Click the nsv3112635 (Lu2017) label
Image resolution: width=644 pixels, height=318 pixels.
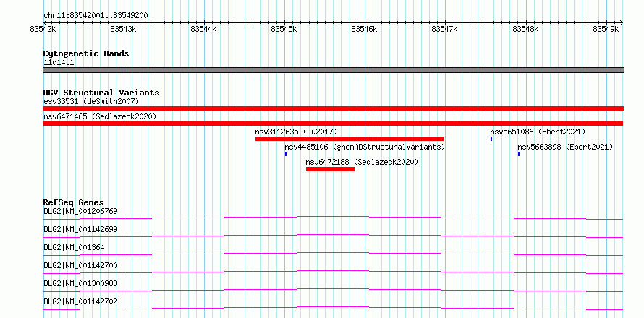pyautogui.click(x=296, y=132)
